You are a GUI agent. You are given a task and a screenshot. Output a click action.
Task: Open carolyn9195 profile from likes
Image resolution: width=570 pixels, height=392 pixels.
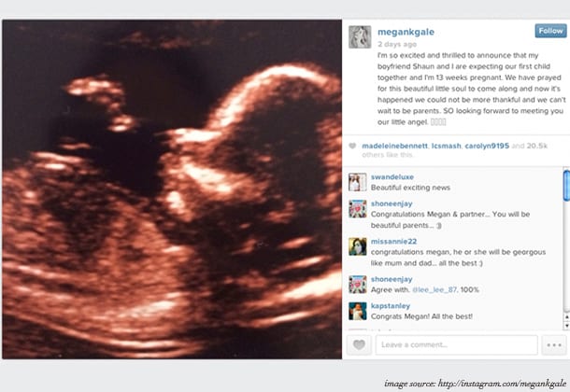[487, 146]
